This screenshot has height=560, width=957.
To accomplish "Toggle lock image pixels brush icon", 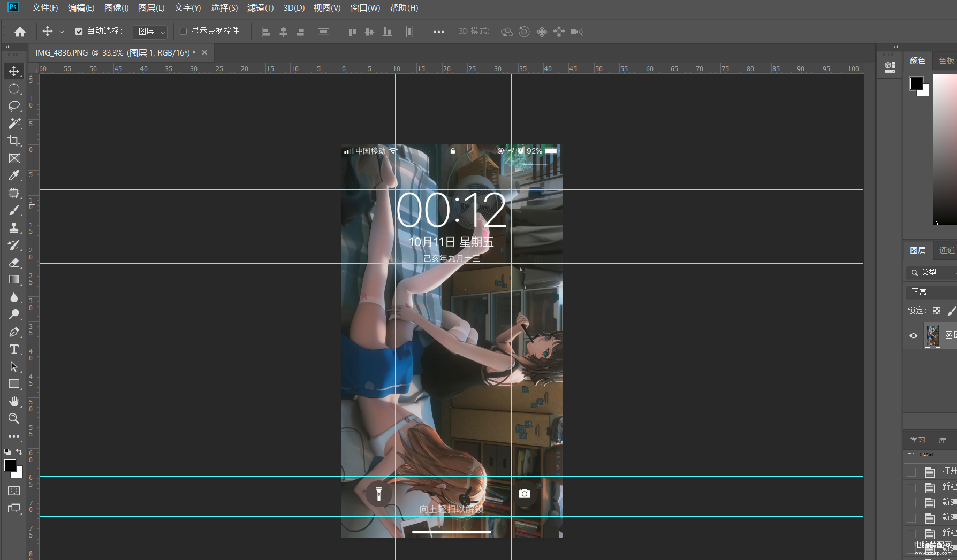I will tap(952, 311).
